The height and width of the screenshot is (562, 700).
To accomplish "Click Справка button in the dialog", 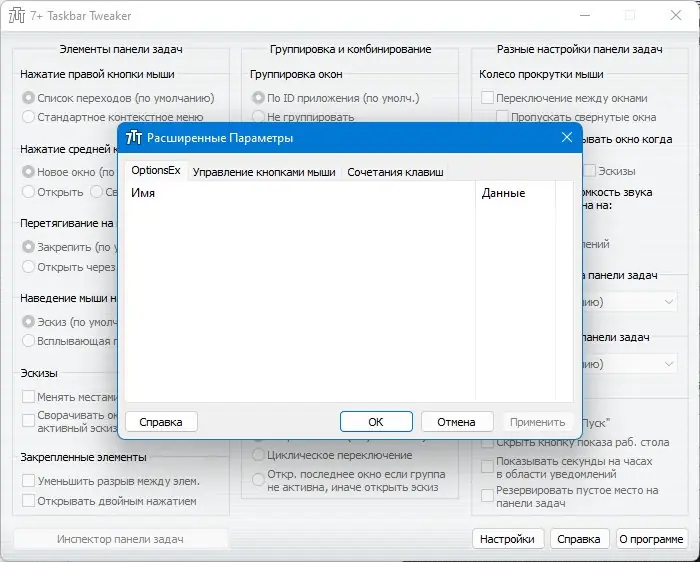I will (161, 422).
